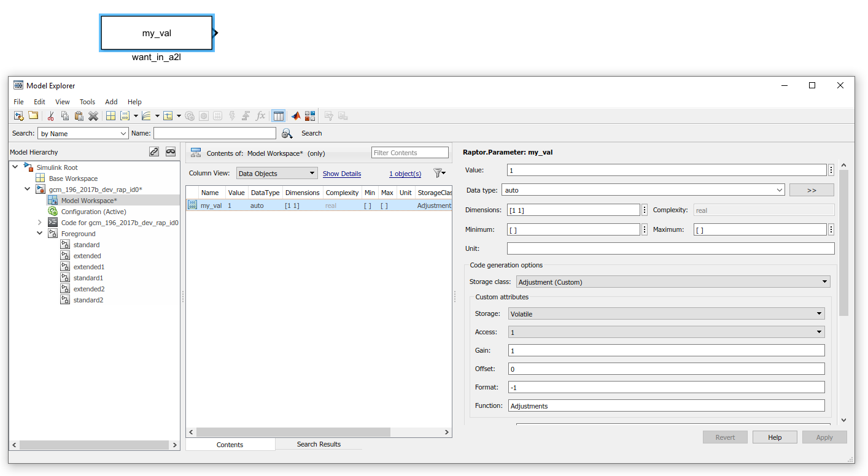Click the Add MATLAB Variable grid icon
This screenshot has height=476, width=868.
click(x=110, y=115)
